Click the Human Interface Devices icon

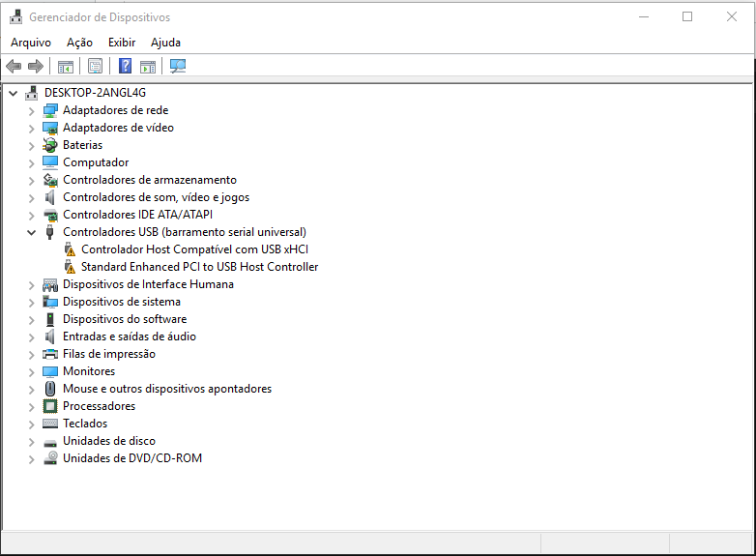[50, 284]
